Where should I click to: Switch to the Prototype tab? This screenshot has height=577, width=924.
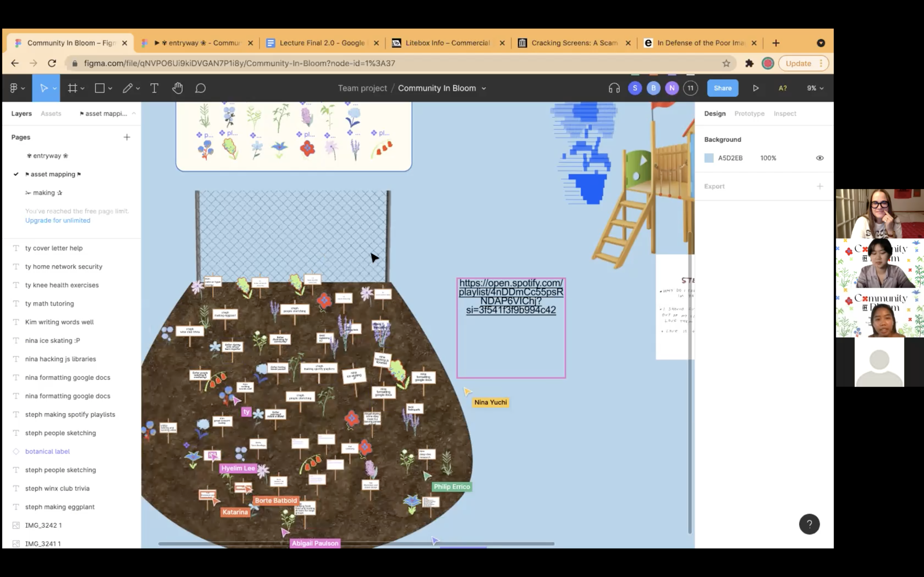click(x=749, y=113)
